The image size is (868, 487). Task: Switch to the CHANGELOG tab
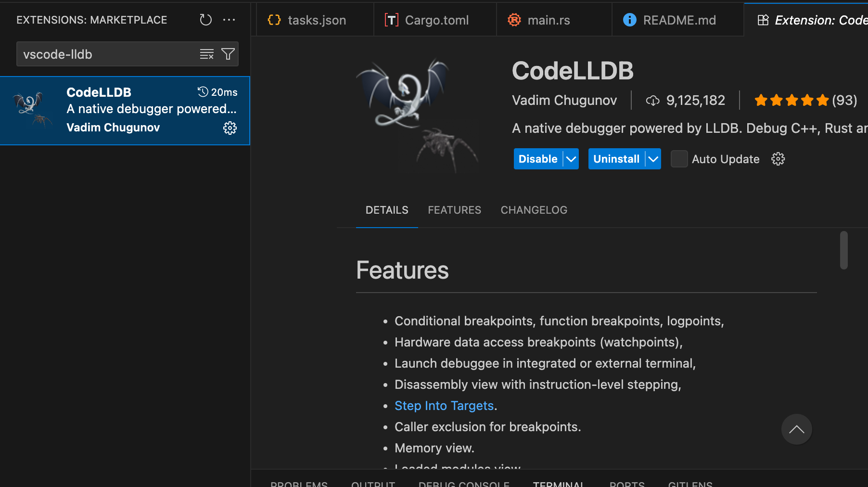pyautogui.click(x=534, y=210)
